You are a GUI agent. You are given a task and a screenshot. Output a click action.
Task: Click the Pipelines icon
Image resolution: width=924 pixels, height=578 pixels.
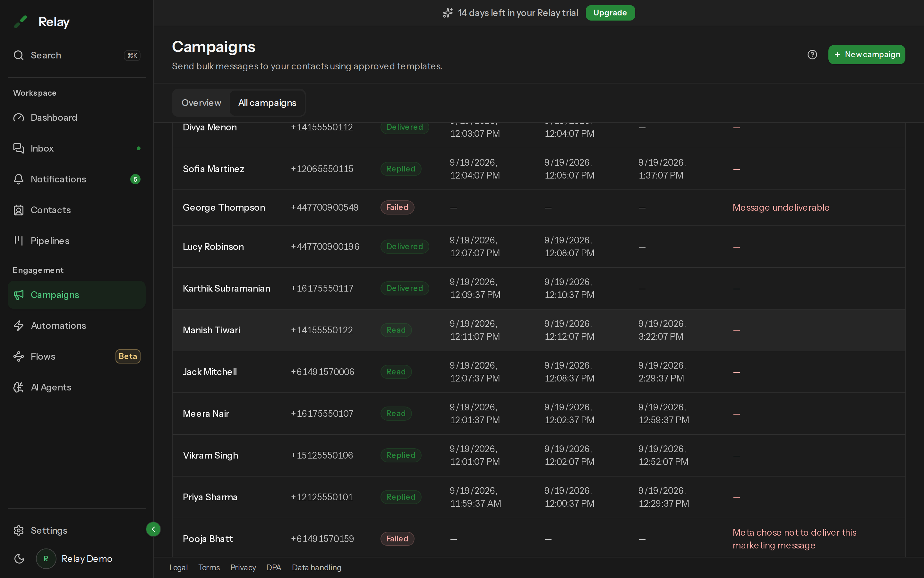(18, 241)
